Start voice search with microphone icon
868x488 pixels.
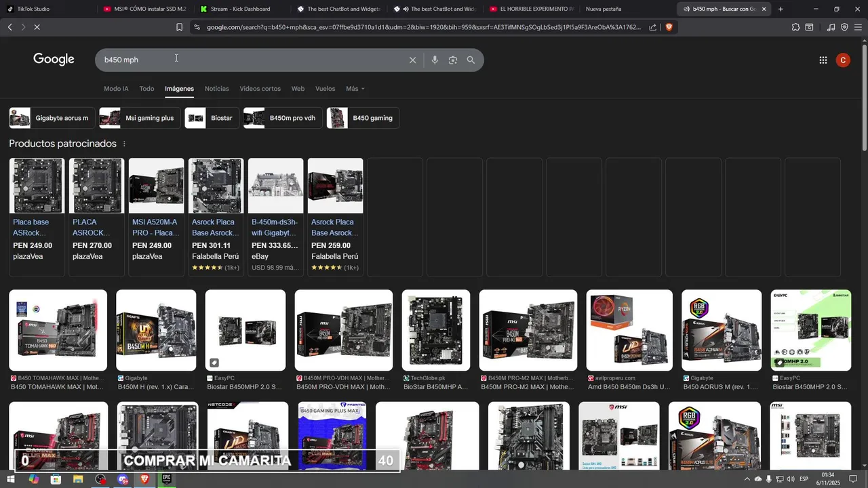point(435,60)
